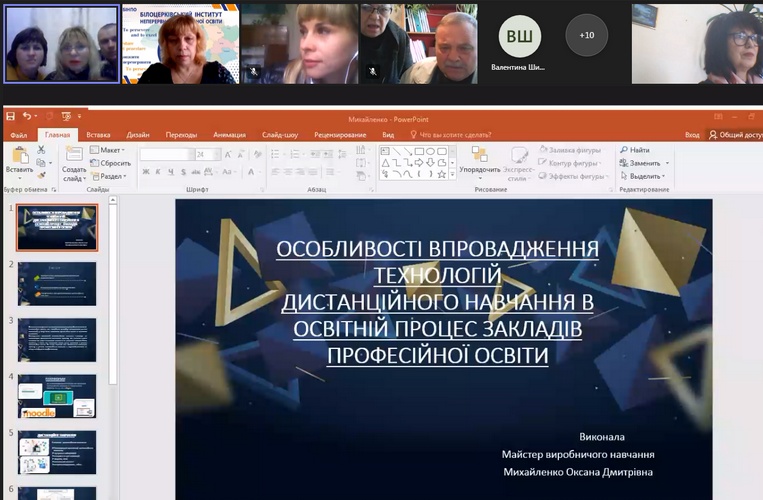Toggle bold formatting Ж button
The width and height of the screenshot is (763, 500).
pyautogui.click(x=146, y=172)
